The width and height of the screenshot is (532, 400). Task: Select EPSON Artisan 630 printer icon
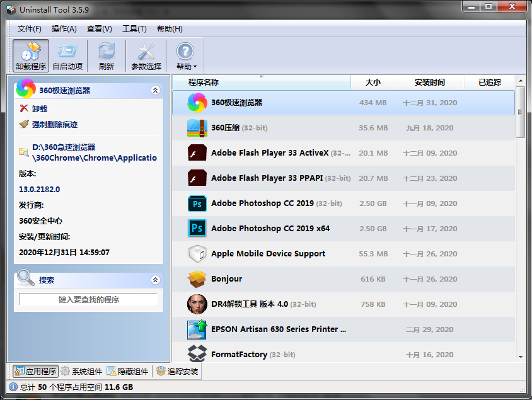(x=197, y=329)
